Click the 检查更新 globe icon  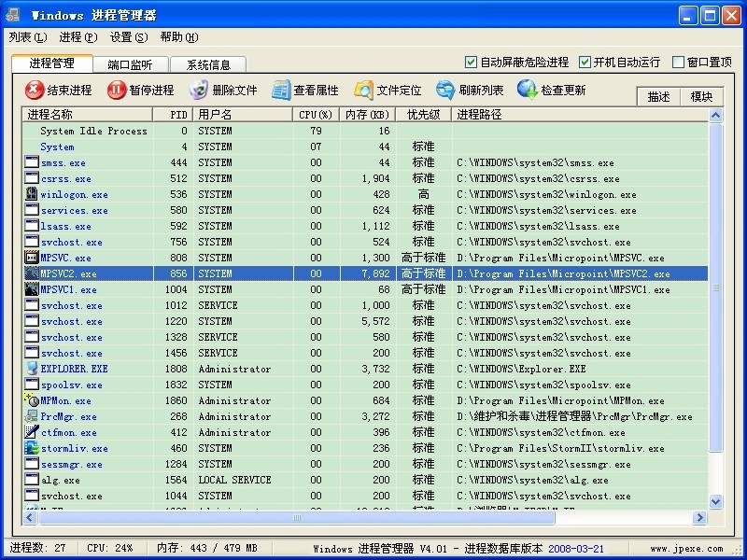point(528,90)
